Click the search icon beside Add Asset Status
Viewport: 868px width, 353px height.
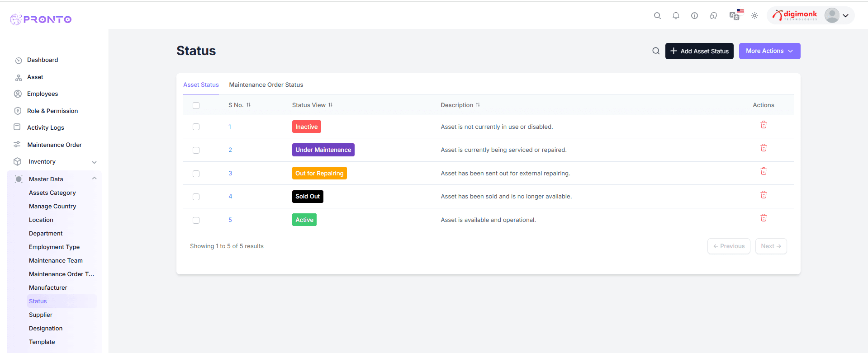click(x=656, y=51)
